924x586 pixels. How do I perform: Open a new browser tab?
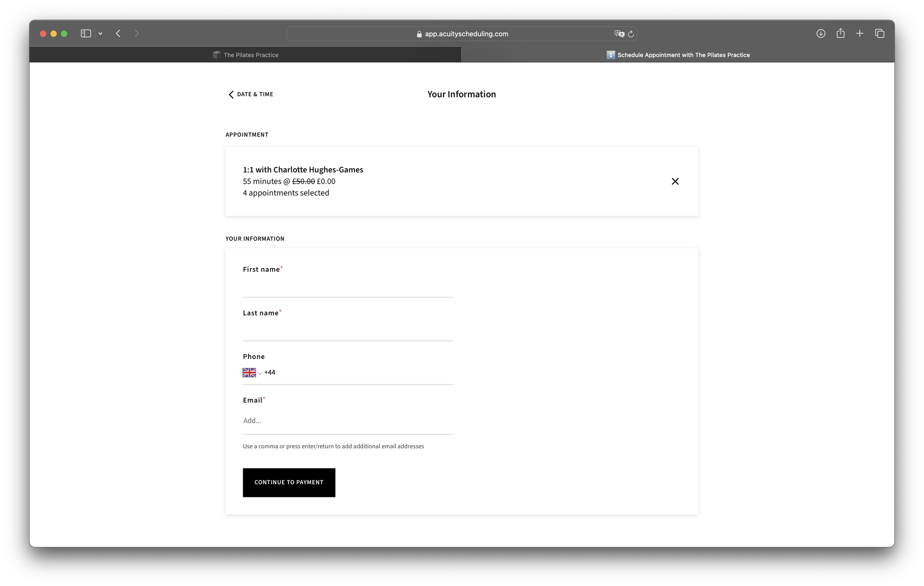(860, 33)
